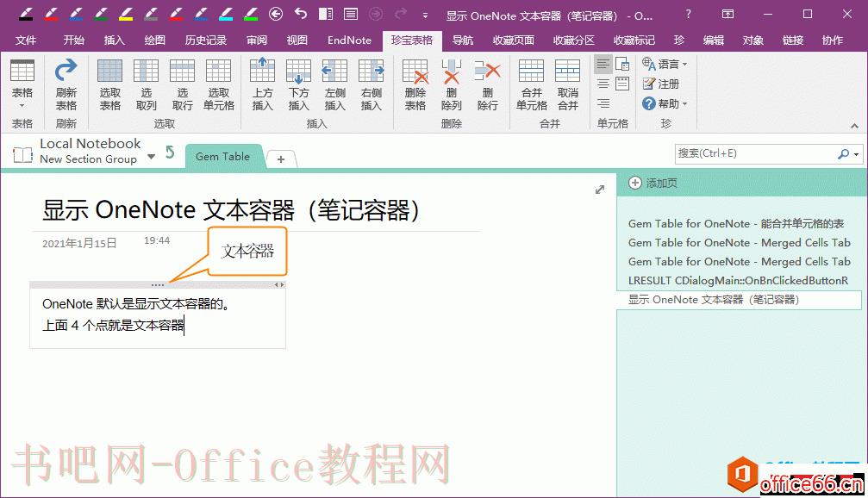Image resolution: width=868 pixels, height=498 pixels.
Task: Switch to the 插入 ribbon tab
Action: coord(115,40)
